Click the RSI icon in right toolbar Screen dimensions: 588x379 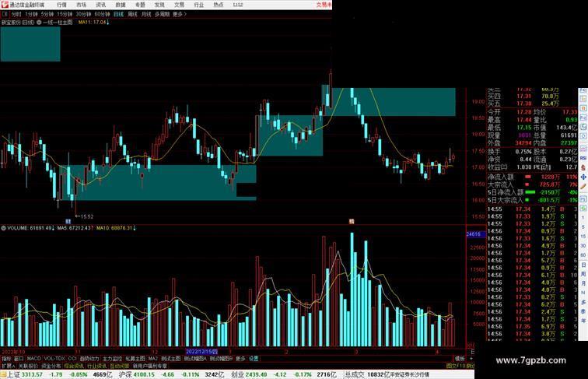click(583, 158)
